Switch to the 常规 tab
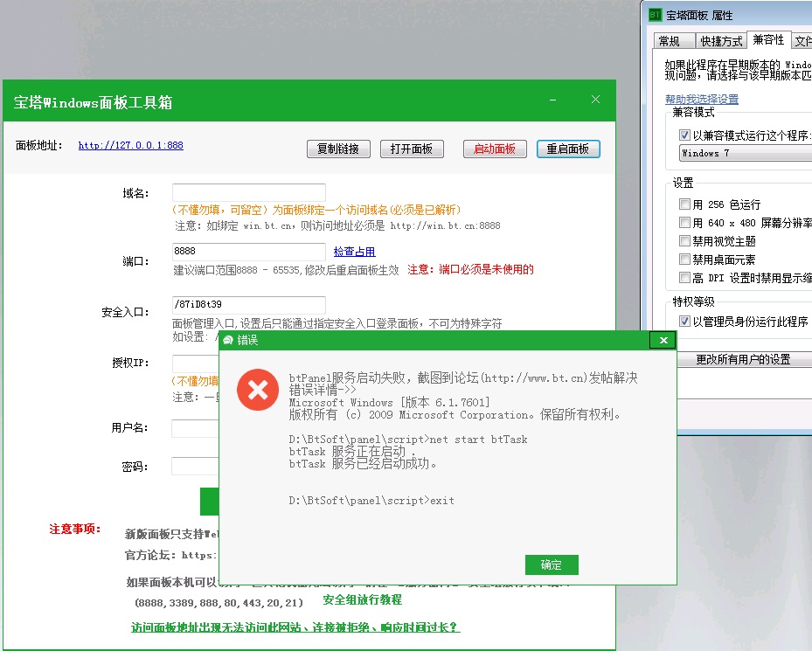The width and height of the screenshot is (812, 651). 670,41
